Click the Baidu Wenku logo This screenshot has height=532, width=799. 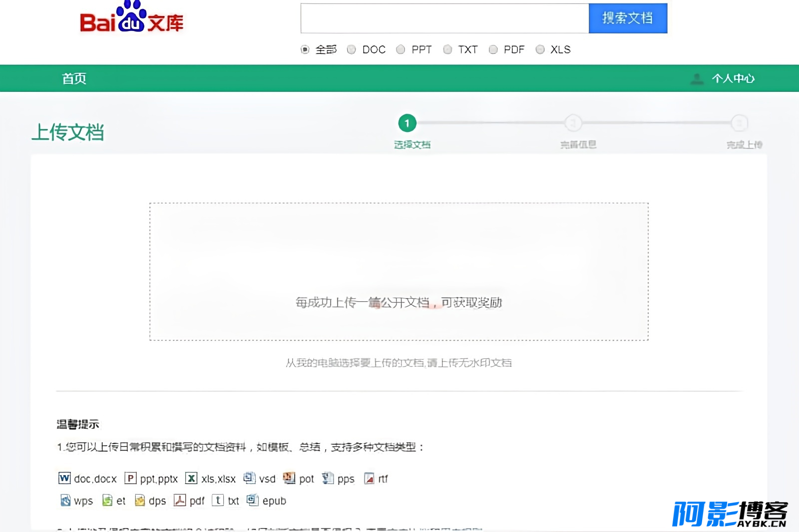[132, 17]
